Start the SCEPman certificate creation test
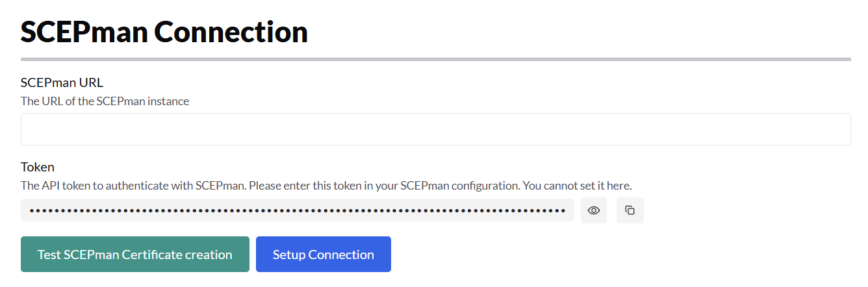 (134, 255)
